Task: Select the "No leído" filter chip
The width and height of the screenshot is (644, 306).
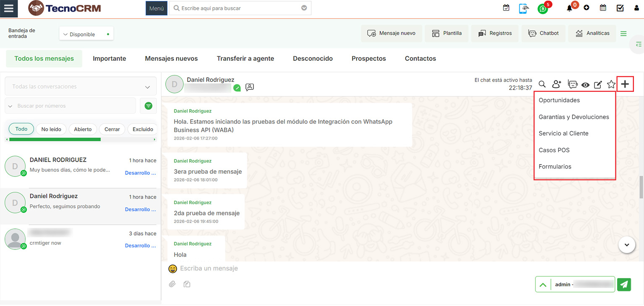Action: [x=51, y=129]
